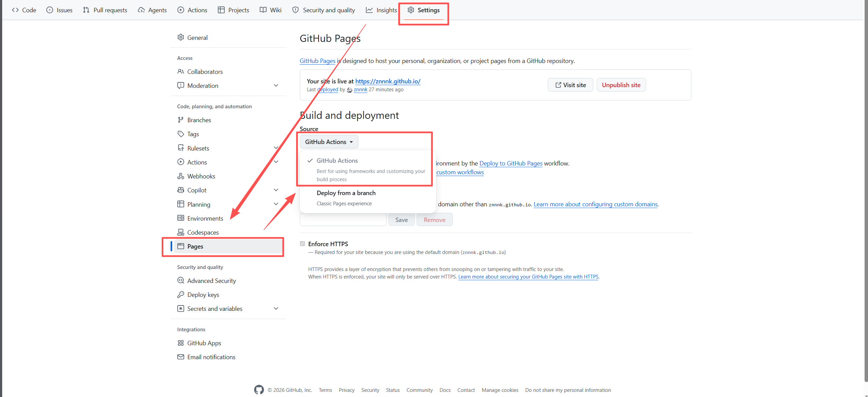The height and width of the screenshot is (397, 868).
Task: Expand the Secrets and variables chevron
Action: pyautogui.click(x=276, y=308)
